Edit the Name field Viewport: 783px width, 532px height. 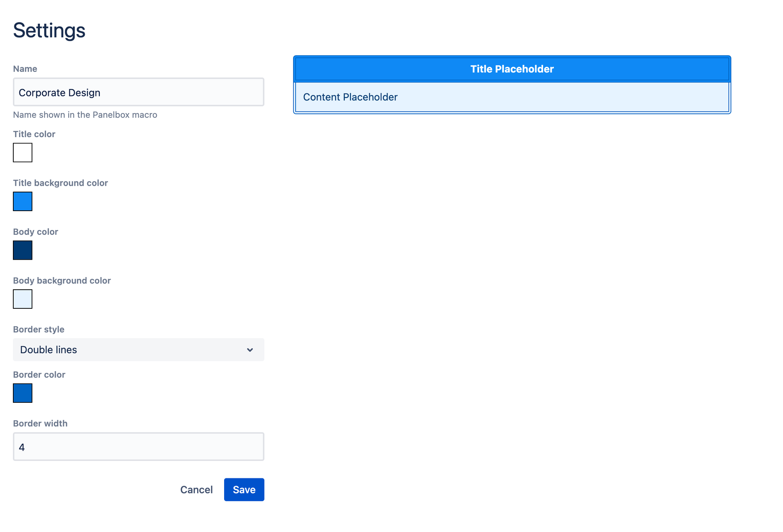point(138,92)
